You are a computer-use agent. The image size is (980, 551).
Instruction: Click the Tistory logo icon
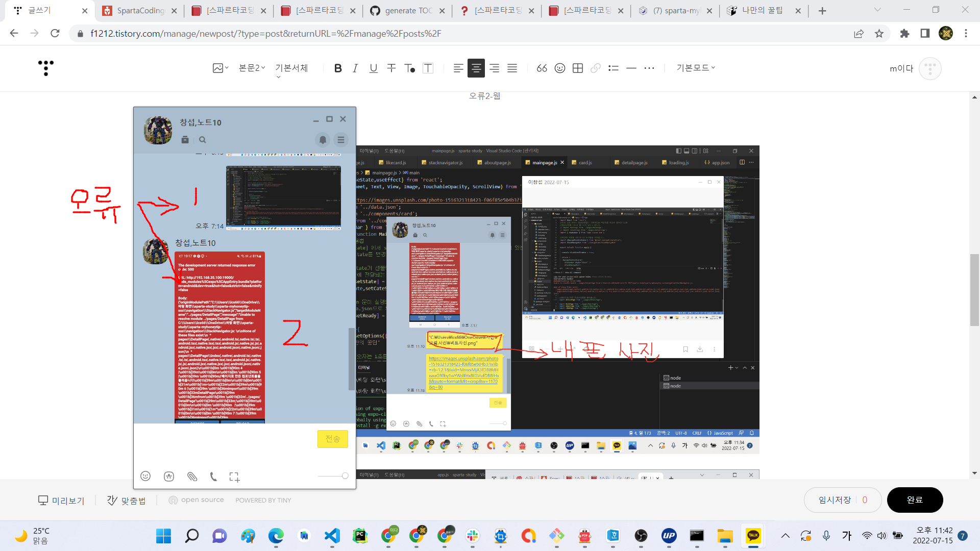[46, 68]
